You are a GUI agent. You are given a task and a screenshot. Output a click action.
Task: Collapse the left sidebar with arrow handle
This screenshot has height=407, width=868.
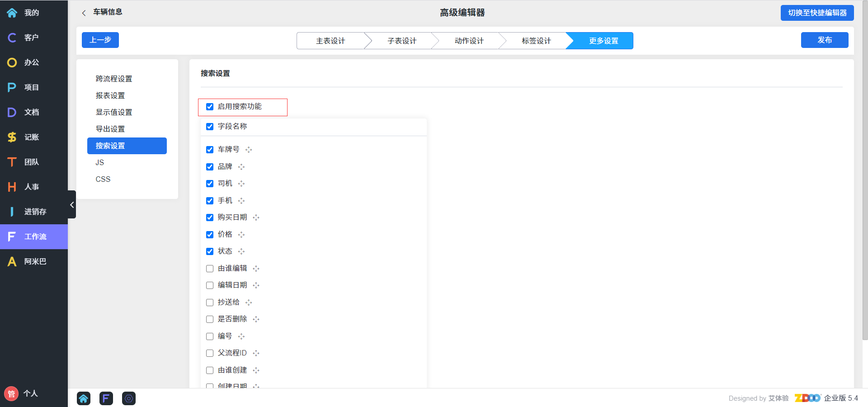[x=72, y=205]
